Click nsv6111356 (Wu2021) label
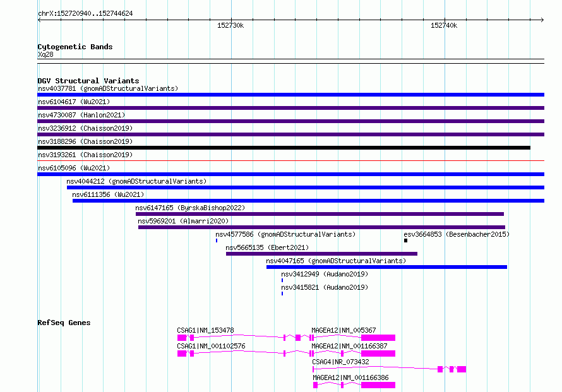 [x=108, y=194]
